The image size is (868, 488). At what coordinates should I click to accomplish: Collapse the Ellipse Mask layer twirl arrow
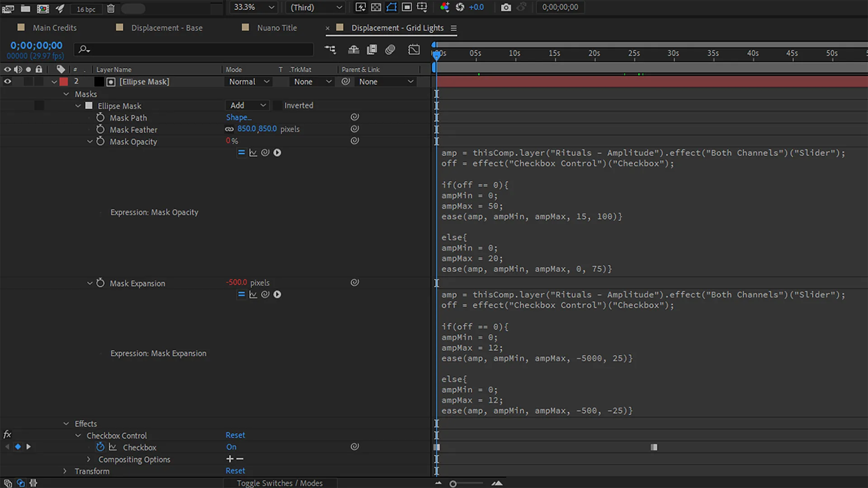pyautogui.click(x=54, y=82)
